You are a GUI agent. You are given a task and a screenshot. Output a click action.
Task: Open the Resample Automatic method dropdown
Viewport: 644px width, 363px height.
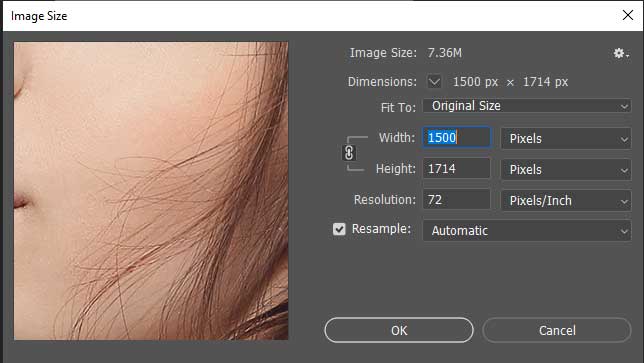(x=527, y=231)
